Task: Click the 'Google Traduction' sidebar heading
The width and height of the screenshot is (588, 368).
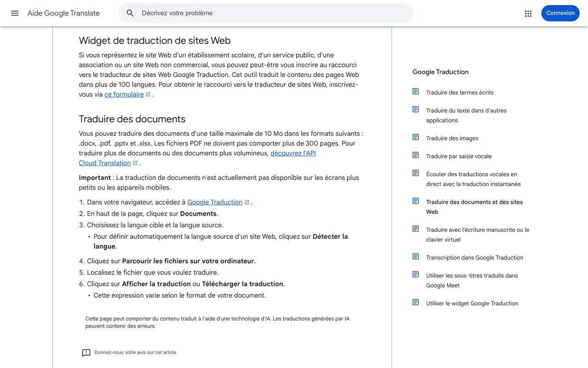Action: pos(441,72)
